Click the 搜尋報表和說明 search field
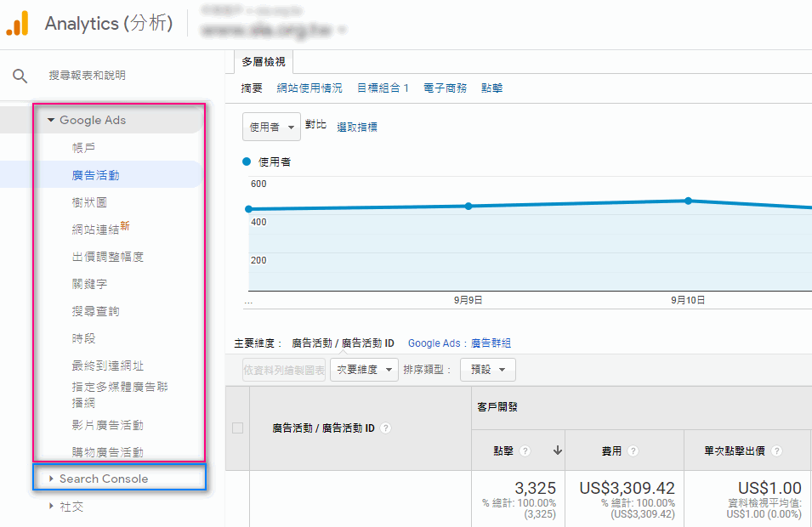The height and width of the screenshot is (527, 812). coord(87,76)
